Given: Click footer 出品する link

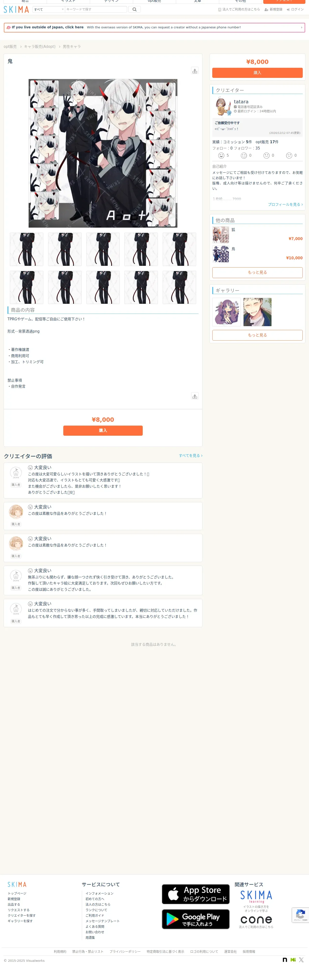Looking at the screenshot, I should point(14,904).
